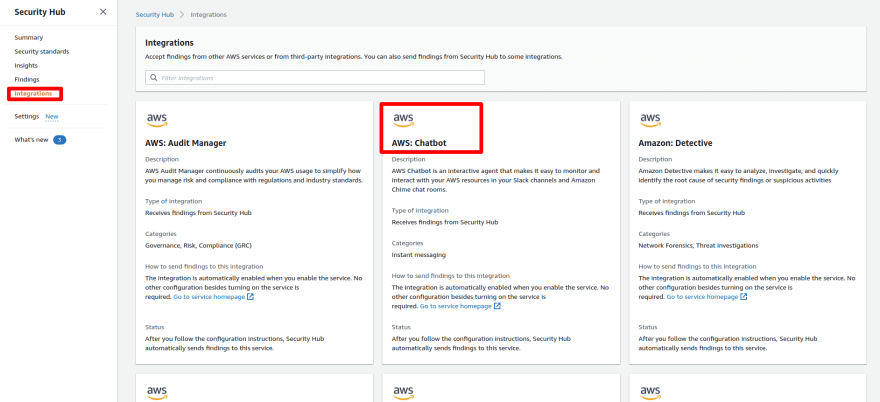This screenshot has width=880, height=402.
Task: Open Settings in the sidebar
Action: click(27, 116)
